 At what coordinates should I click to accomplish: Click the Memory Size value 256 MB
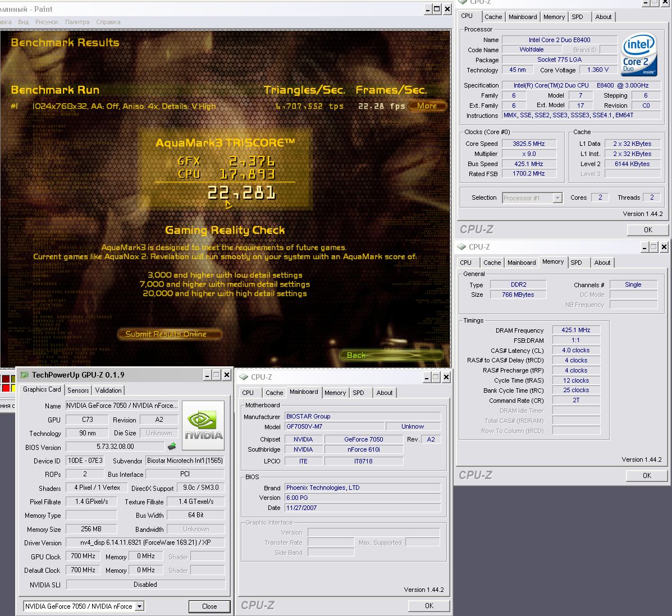point(91,528)
